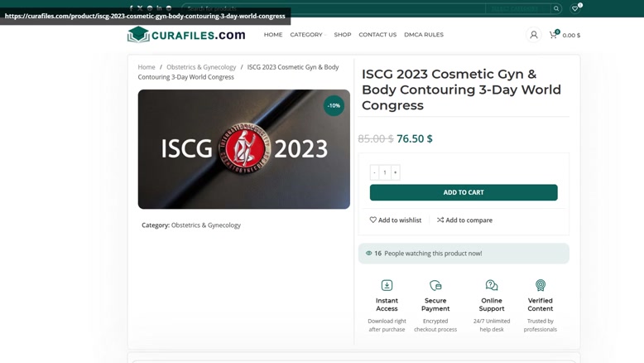The width and height of the screenshot is (644, 363).
Task: Click the Online Support chat icon
Action: pyautogui.click(x=492, y=285)
